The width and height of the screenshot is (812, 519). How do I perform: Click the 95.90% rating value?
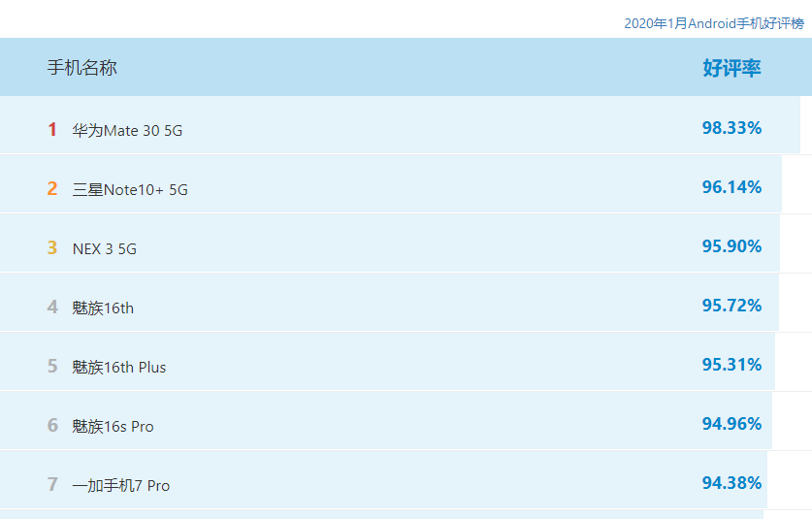[x=731, y=245]
